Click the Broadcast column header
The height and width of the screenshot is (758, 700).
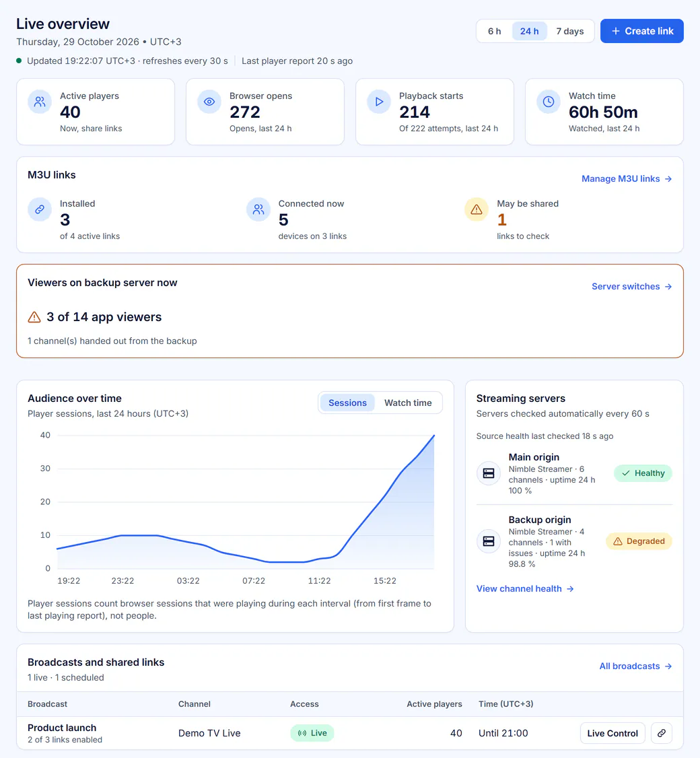pyautogui.click(x=47, y=704)
